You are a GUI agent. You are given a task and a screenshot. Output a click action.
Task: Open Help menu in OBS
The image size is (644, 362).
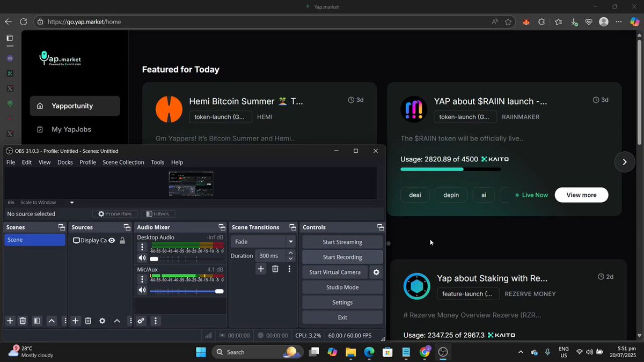(x=177, y=162)
